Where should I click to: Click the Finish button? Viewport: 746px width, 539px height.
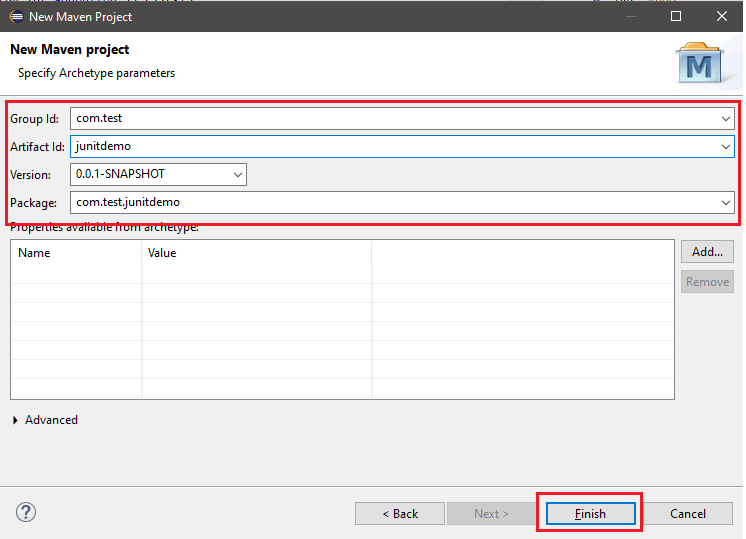point(590,514)
